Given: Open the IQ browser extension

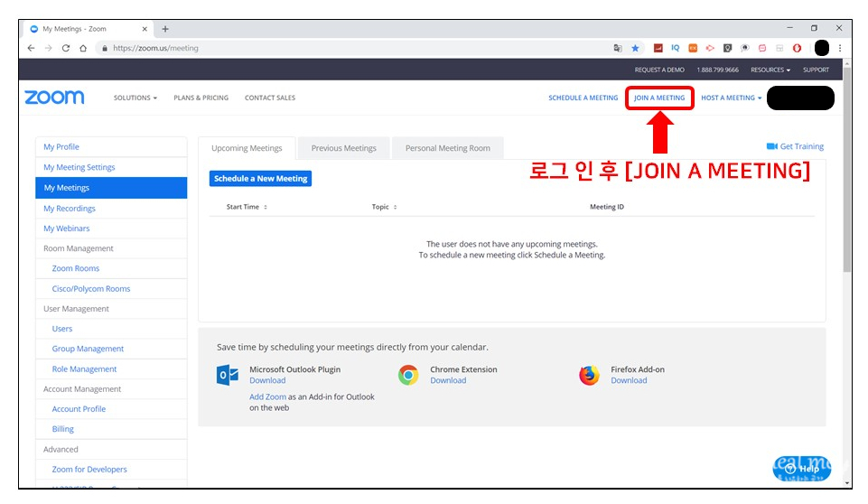Looking at the screenshot, I should point(676,48).
